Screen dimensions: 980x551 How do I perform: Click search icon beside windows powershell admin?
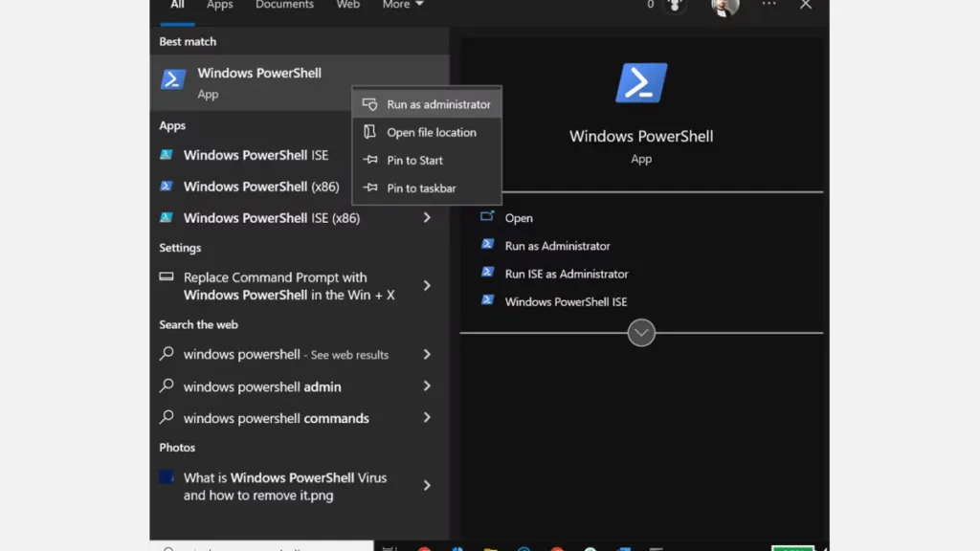click(x=167, y=386)
